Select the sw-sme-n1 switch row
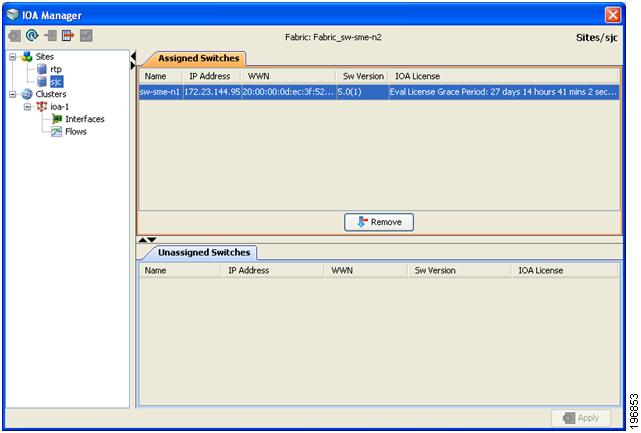Screen dimensions: 641x433 [x=379, y=92]
